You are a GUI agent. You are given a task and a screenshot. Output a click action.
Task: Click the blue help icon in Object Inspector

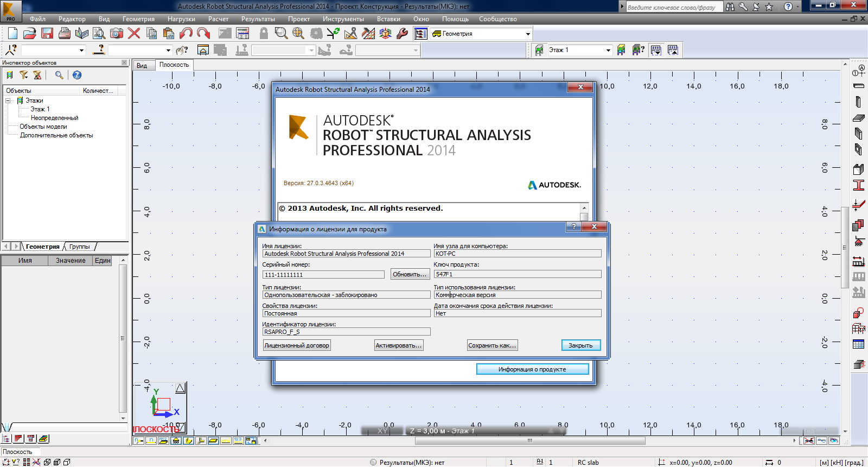77,75
